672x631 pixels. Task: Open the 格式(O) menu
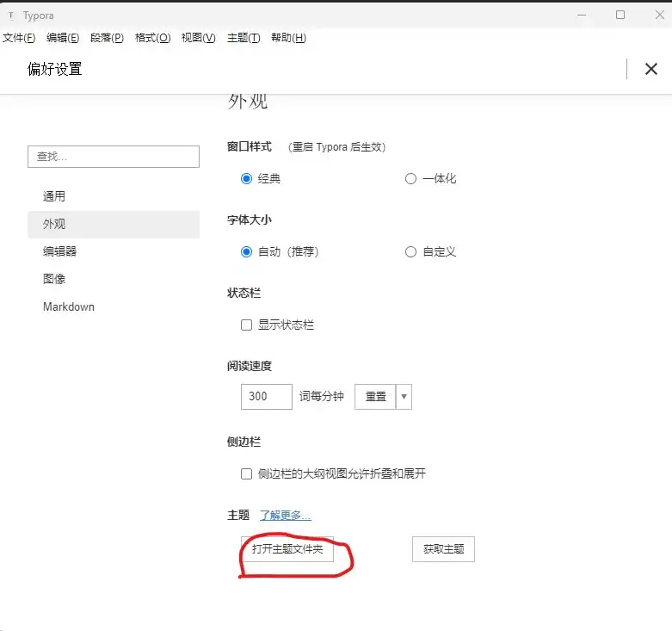click(x=152, y=38)
